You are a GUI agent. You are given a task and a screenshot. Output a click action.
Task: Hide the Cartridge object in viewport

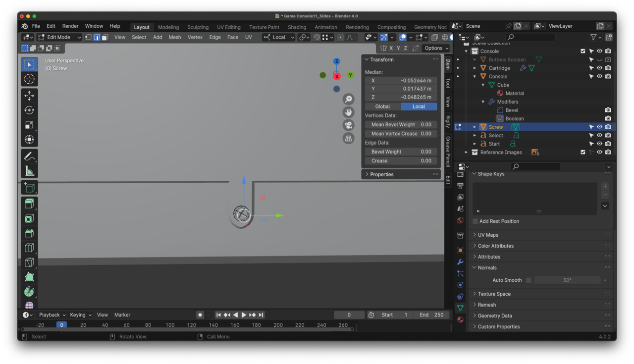tap(599, 68)
